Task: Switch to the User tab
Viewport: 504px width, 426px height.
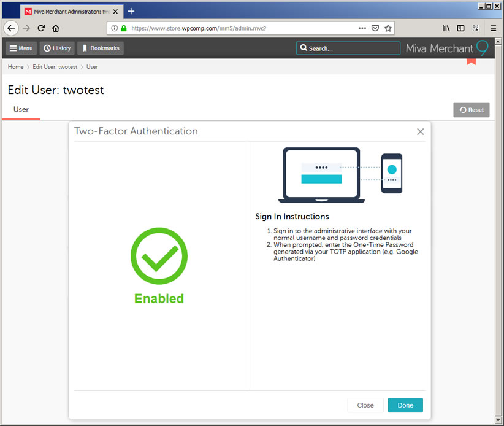Action: coord(21,110)
